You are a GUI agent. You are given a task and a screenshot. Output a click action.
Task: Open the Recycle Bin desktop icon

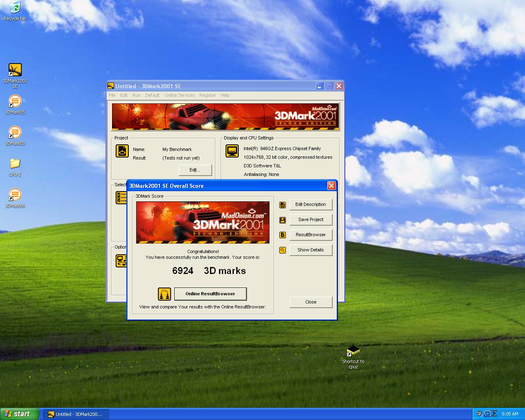click(x=15, y=11)
